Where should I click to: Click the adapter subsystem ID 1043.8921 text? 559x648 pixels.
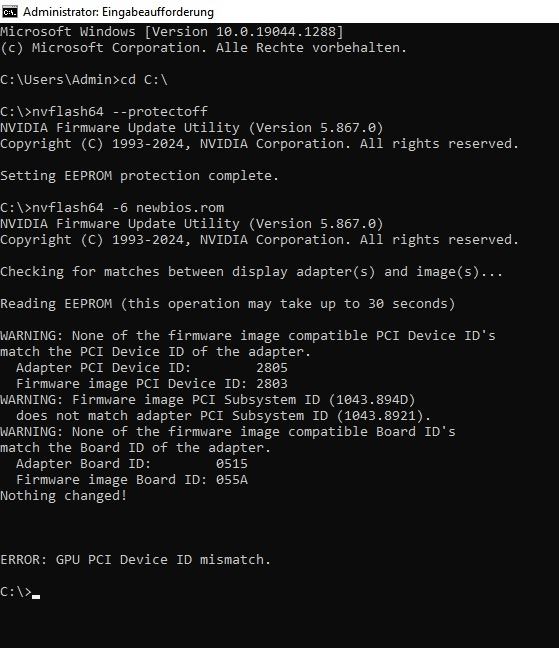click(380, 415)
